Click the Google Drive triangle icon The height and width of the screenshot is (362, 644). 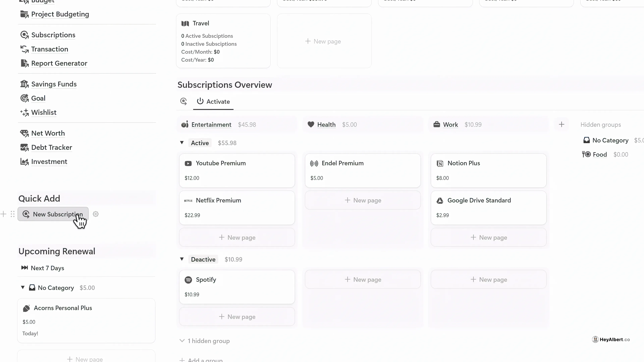pyautogui.click(x=440, y=201)
